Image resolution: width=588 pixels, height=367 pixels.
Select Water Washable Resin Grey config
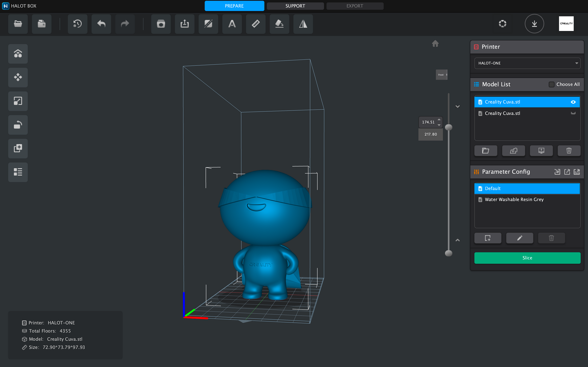tap(527, 199)
